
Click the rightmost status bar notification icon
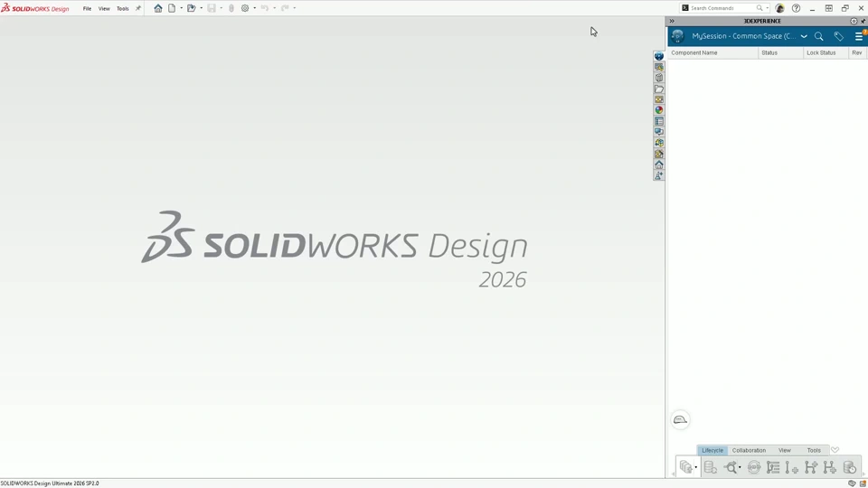coord(863,483)
